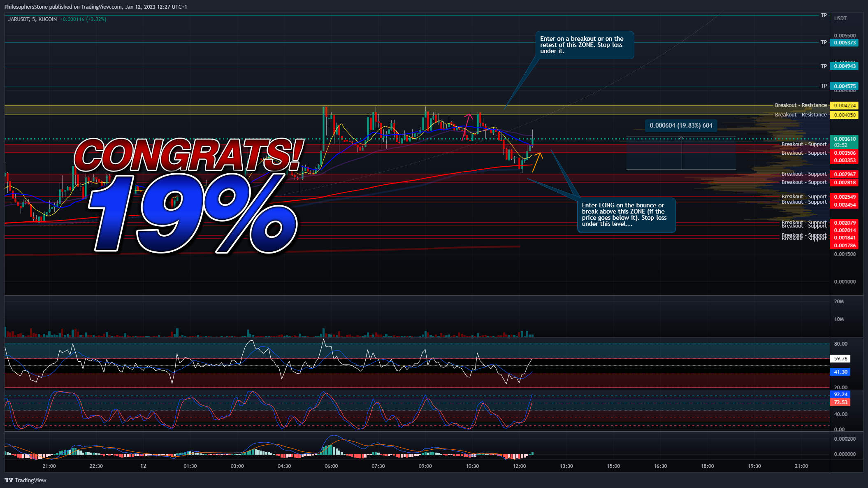Click the TradingView logo at bottom left
This screenshot has width=868, height=488.
click(26, 480)
